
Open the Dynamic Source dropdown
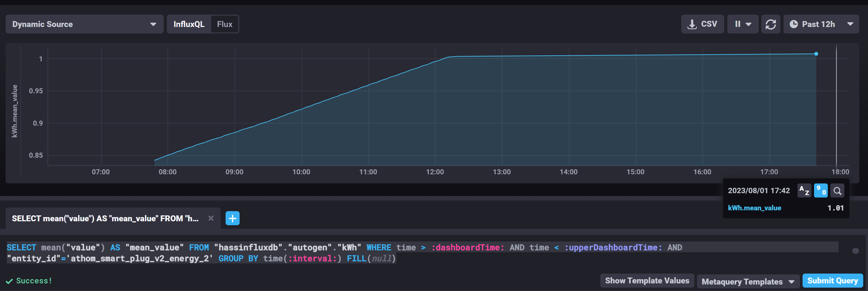click(84, 24)
